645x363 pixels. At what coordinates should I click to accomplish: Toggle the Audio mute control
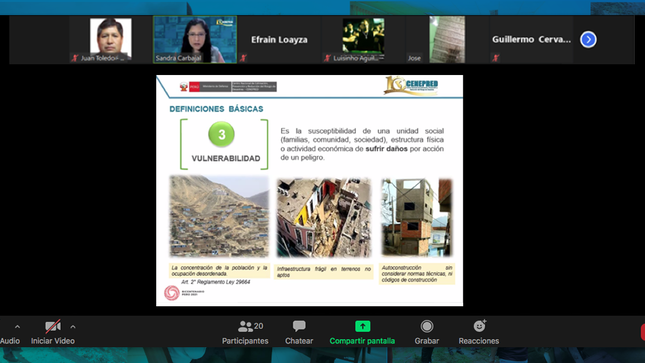(x=9, y=340)
